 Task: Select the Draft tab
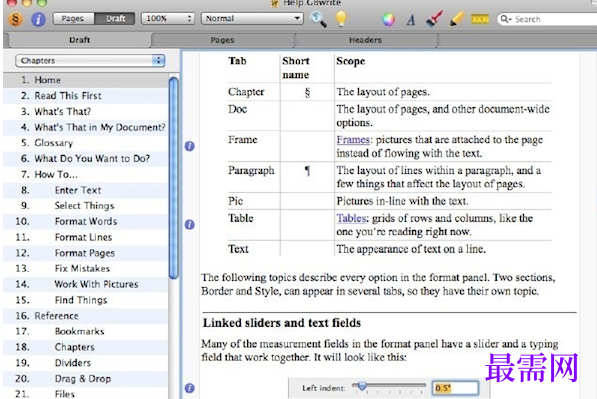[x=79, y=40]
